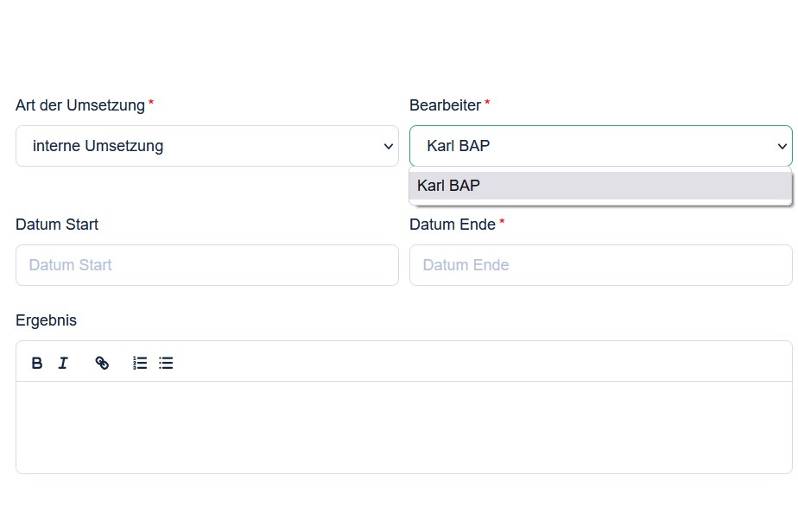Click the Ergebnis label above the editor
This screenshot has width=798, height=532.
click(x=47, y=320)
